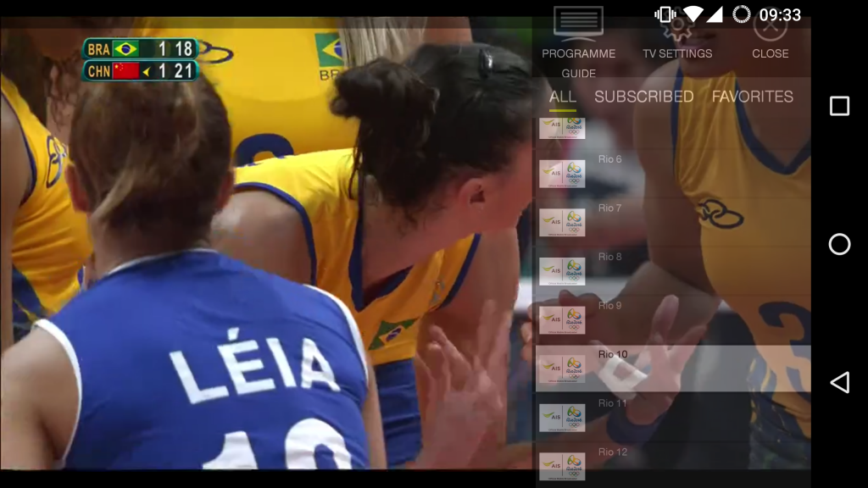Open Android recent apps button
Viewport: 868px width, 488px height.
839,106
